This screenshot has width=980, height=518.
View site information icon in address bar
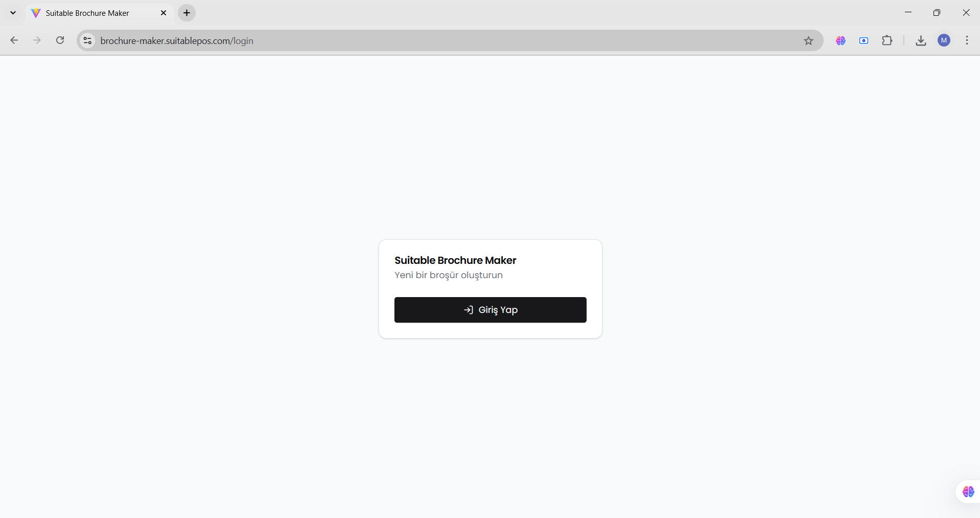coord(88,40)
